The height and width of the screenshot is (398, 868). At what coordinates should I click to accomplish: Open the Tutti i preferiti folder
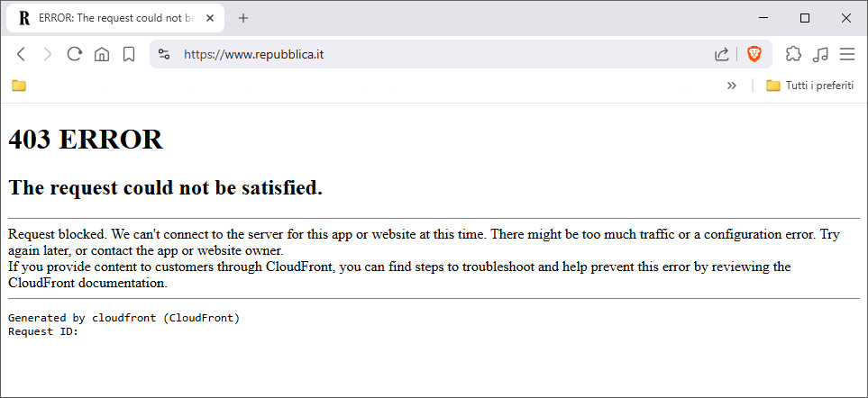click(810, 86)
